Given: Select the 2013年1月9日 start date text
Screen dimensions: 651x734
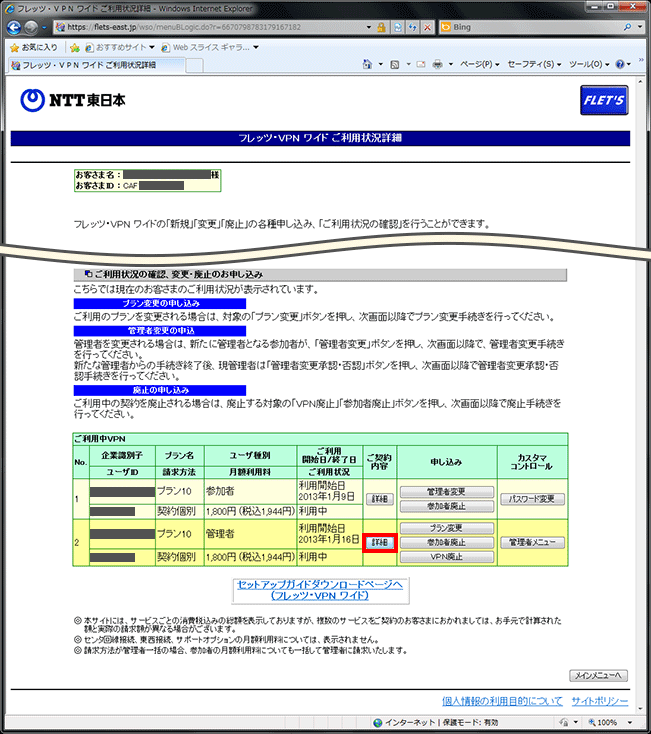Looking at the screenshot, I should [x=327, y=497].
